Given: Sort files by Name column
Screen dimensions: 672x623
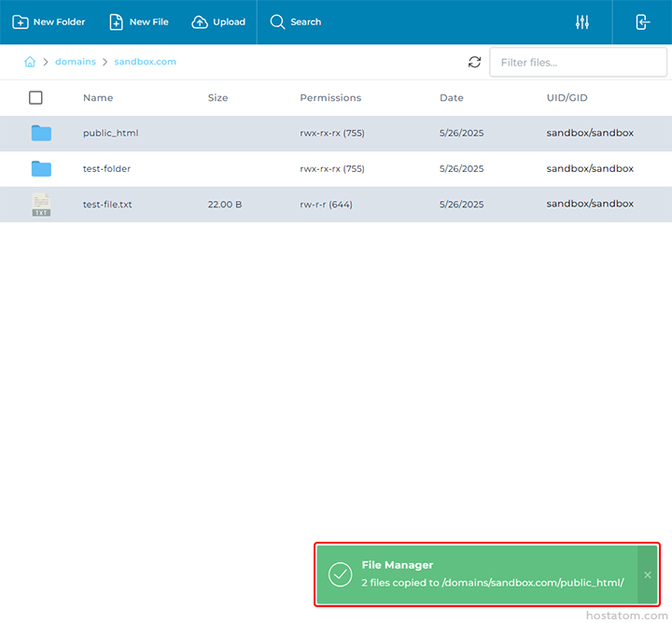Looking at the screenshot, I should click(x=98, y=98).
